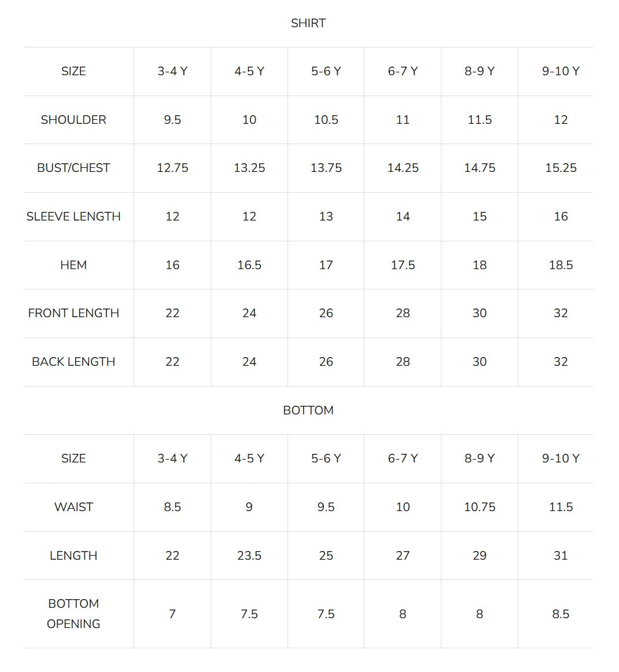Screen dimensions: 619x672
Task: Select bottom length value 23.5
Action: coord(249,556)
